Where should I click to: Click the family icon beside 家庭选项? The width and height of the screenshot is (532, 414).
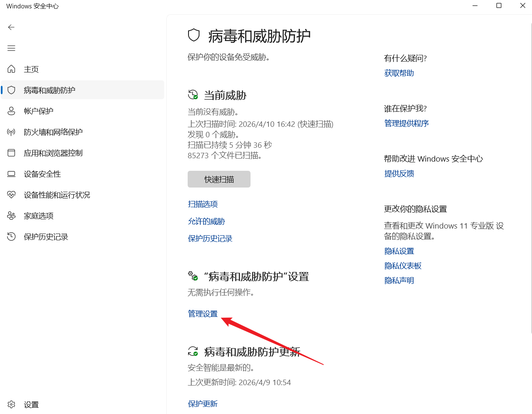click(x=11, y=216)
